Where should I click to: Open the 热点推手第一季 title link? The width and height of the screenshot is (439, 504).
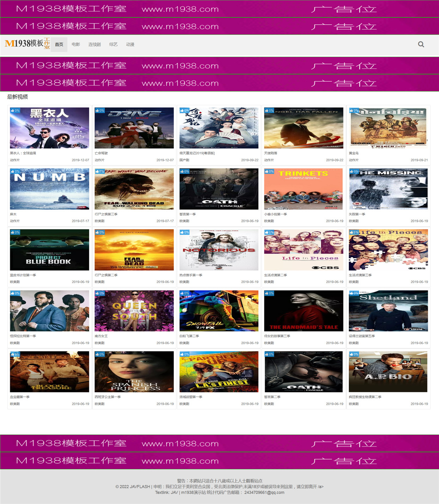191,275
